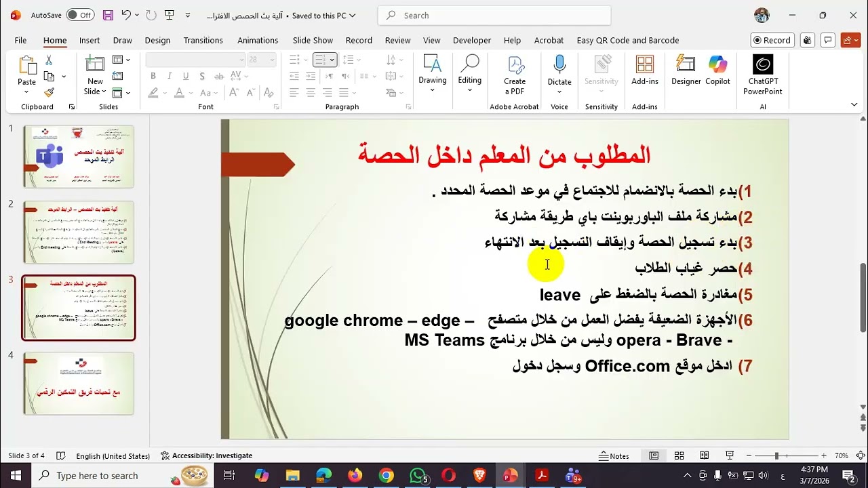Viewport: 868px width, 488px height.
Task: Click the Clear All Formatting icon
Action: [x=269, y=92]
